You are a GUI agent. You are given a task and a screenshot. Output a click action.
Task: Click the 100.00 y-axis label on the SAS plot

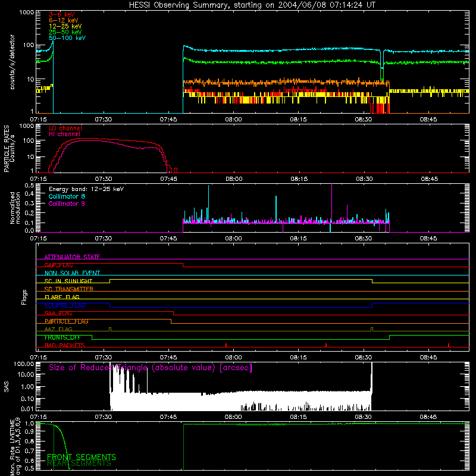click(24, 364)
